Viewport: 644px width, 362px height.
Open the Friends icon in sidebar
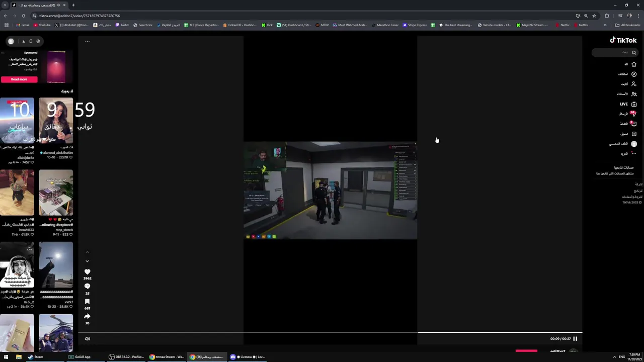click(634, 94)
